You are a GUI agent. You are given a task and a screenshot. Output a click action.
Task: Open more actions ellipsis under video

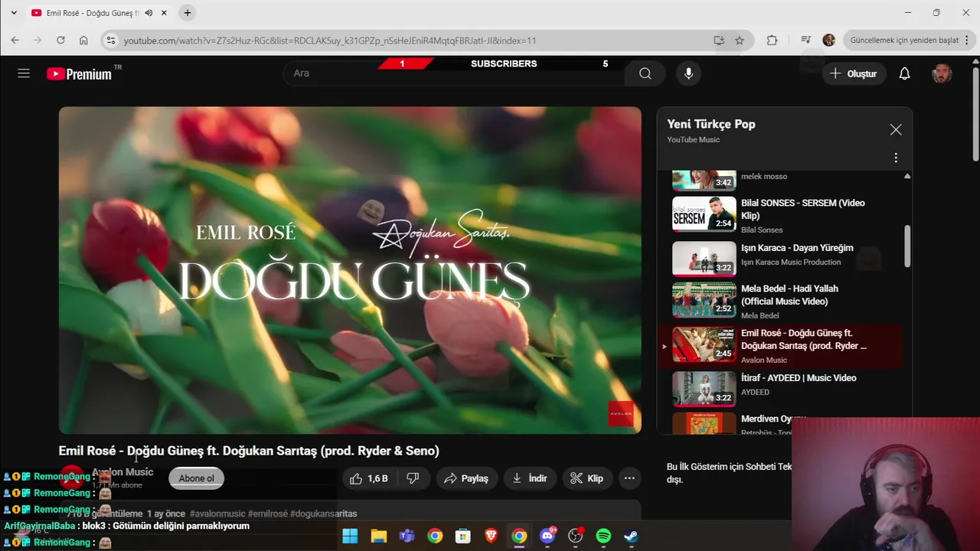629,478
